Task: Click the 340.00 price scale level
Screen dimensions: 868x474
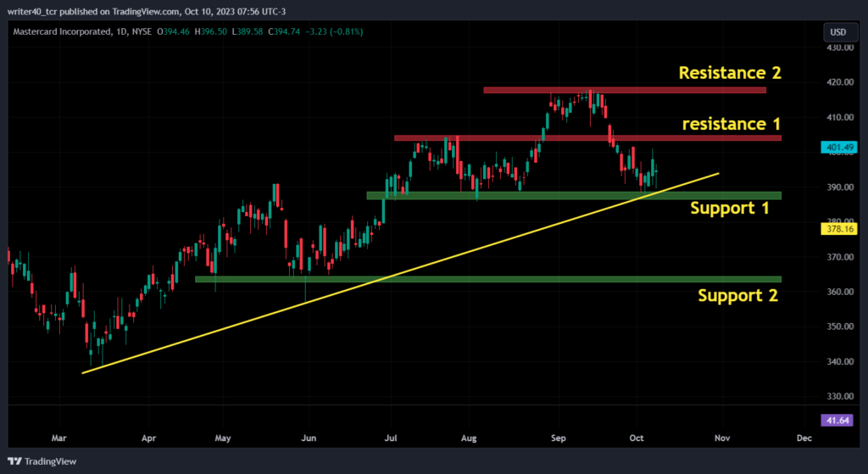Action: pos(838,361)
